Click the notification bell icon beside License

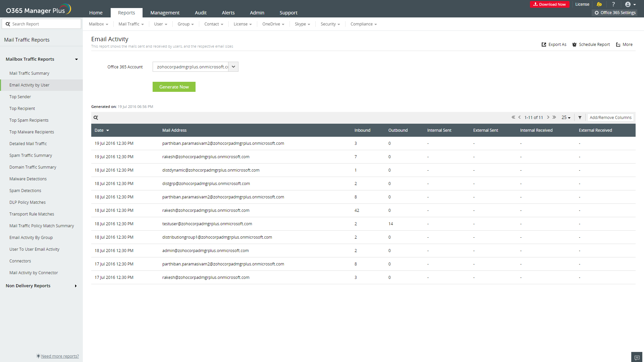pos(599,4)
